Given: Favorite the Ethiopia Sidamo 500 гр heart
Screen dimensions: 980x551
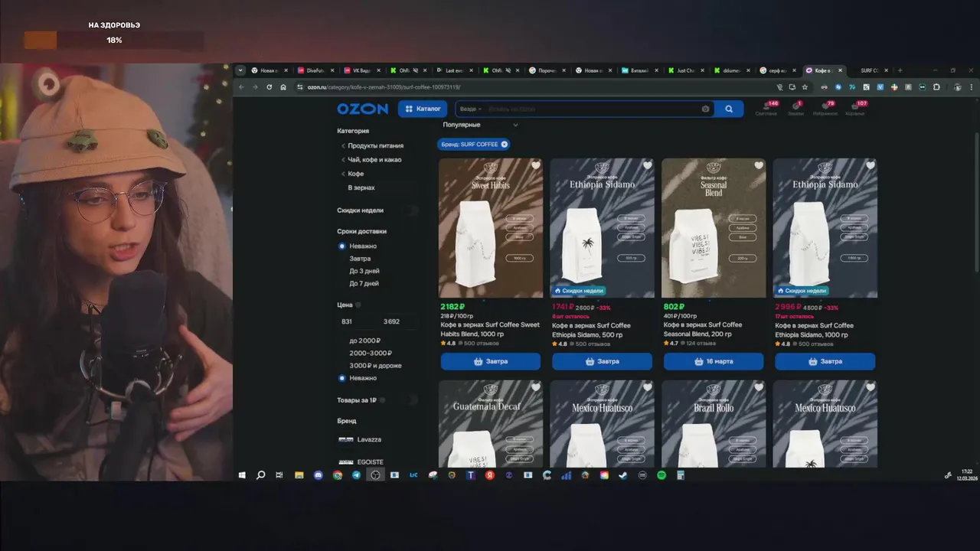Looking at the screenshot, I should pyautogui.click(x=647, y=165).
